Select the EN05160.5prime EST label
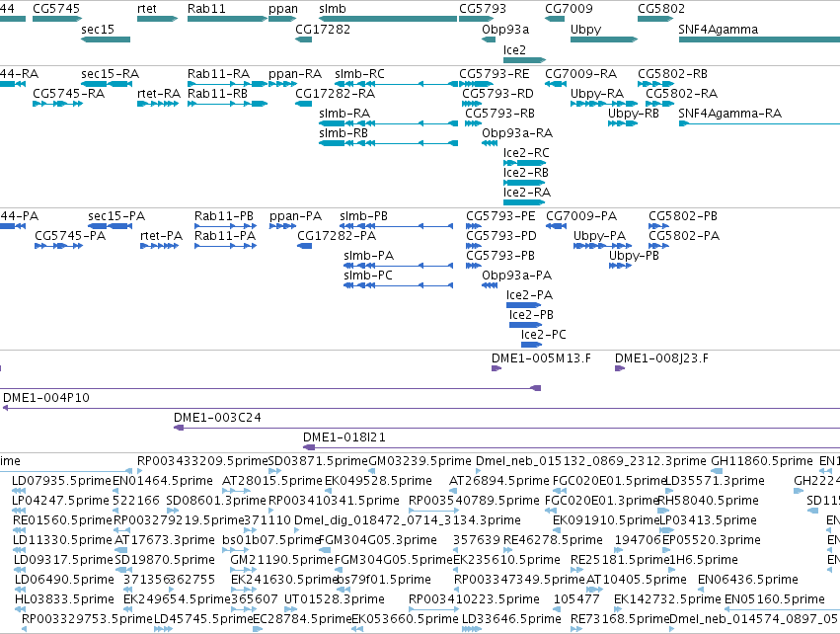This screenshot has width=840, height=634. [775, 599]
